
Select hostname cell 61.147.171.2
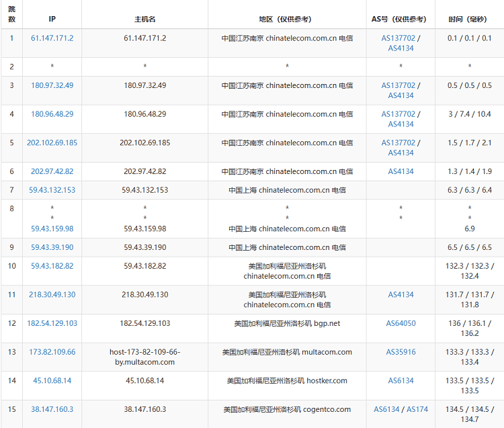[145, 38]
